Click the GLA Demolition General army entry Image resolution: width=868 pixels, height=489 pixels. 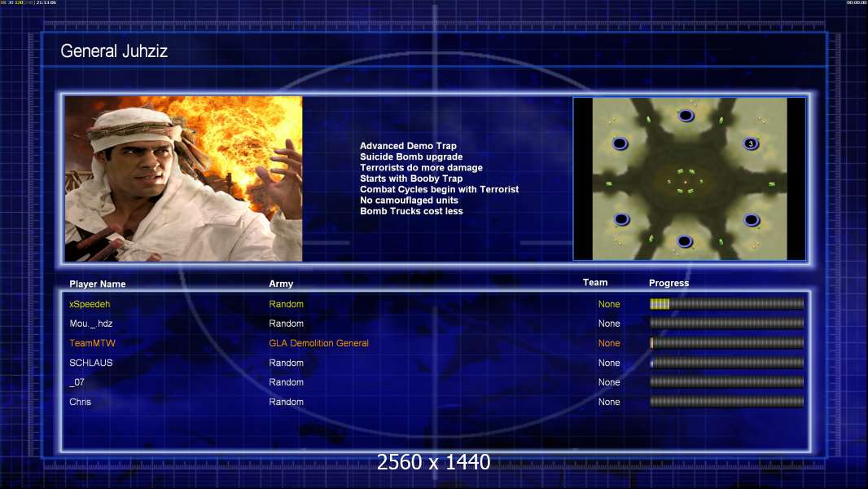[318, 343]
